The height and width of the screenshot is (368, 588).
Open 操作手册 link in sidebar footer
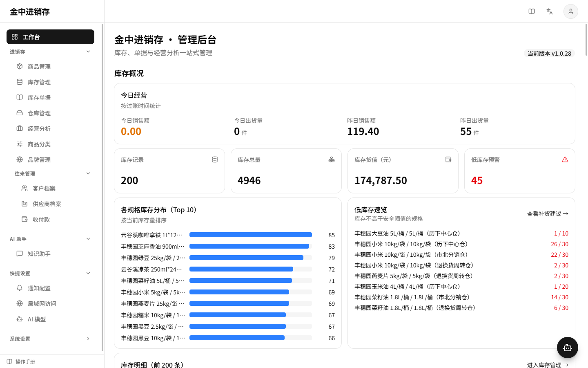21,361
